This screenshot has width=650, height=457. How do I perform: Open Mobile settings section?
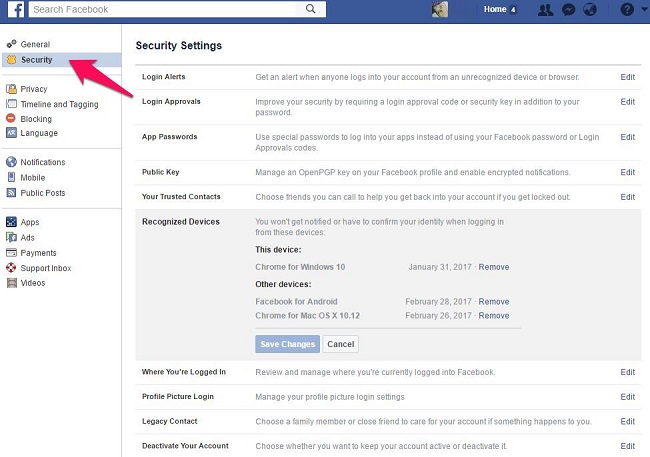click(x=33, y=177)
